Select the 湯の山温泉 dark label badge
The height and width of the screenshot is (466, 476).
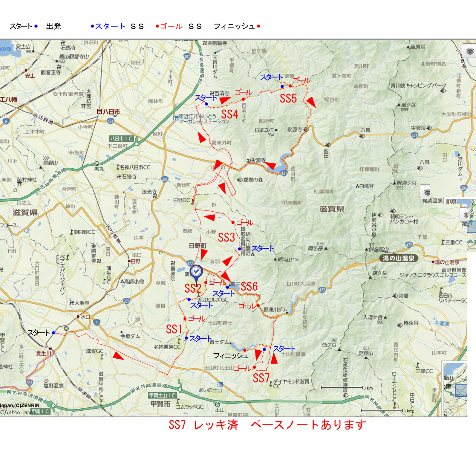pyautogui.click(x=398, y=258)
